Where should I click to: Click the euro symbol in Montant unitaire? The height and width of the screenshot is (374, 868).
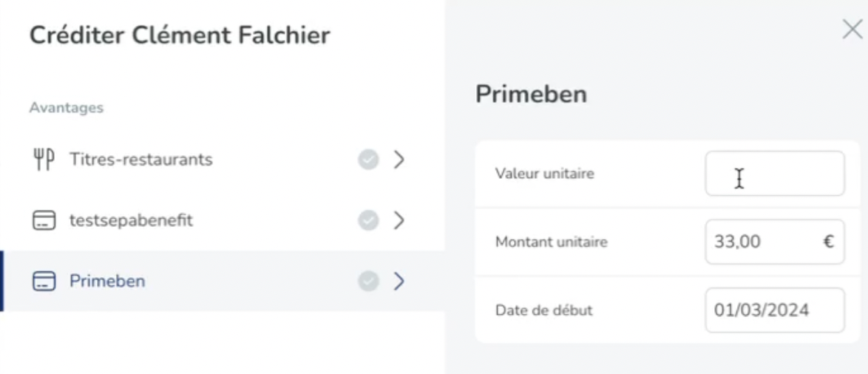pyautogui.click(x=829, y=242)
